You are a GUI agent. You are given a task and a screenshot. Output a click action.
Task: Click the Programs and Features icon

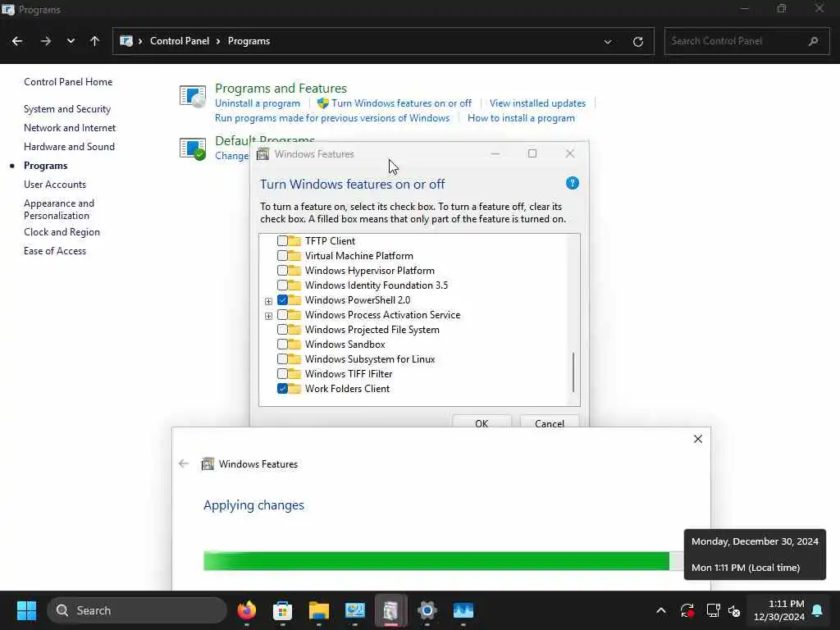193,97
